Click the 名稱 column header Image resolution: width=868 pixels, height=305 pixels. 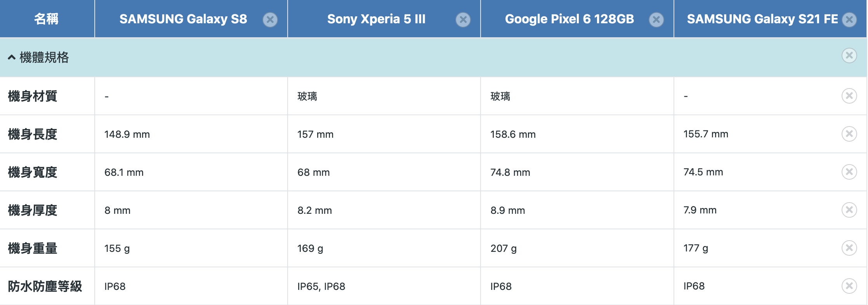point(47,19)
